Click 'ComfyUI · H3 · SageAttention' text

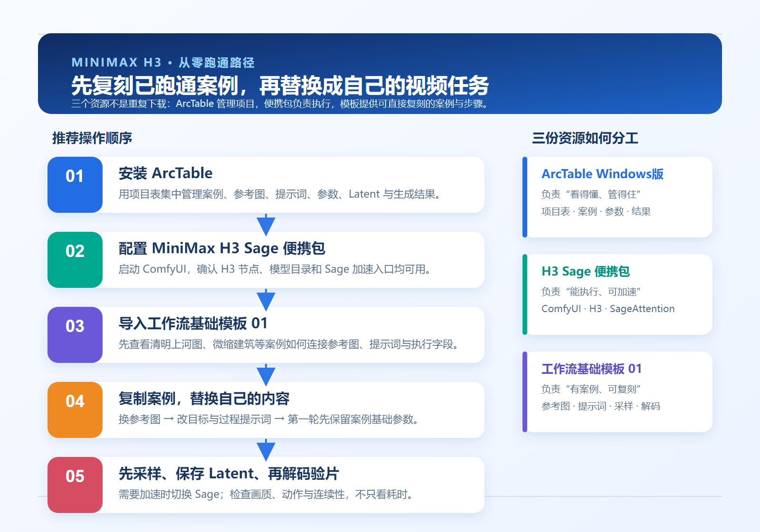(608, 309)
